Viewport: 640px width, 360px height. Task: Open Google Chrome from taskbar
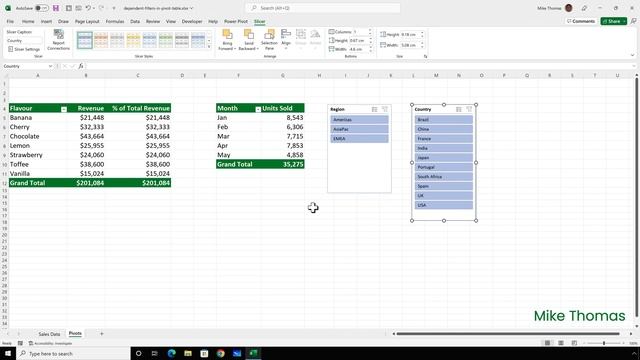pos(220,353)
